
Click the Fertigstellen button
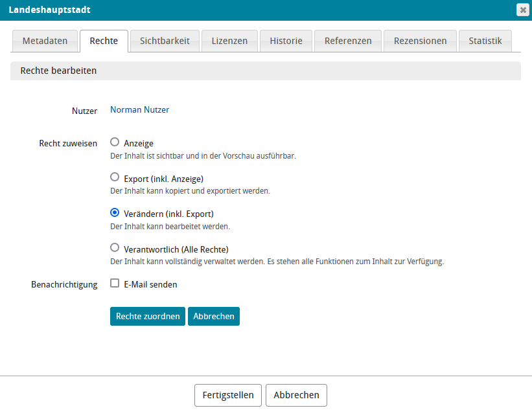pyautogui.click(x=228, y=395)
